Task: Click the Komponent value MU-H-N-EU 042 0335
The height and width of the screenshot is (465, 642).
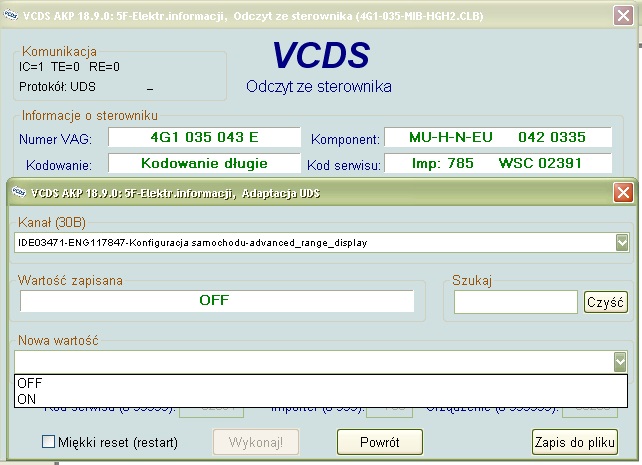Action: 498,137
